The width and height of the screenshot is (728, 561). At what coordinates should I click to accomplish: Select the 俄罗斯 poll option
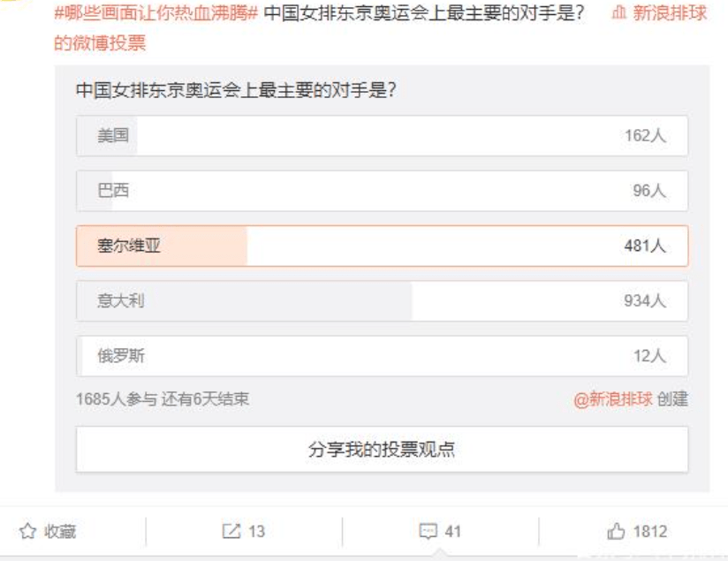click(382, 356)
